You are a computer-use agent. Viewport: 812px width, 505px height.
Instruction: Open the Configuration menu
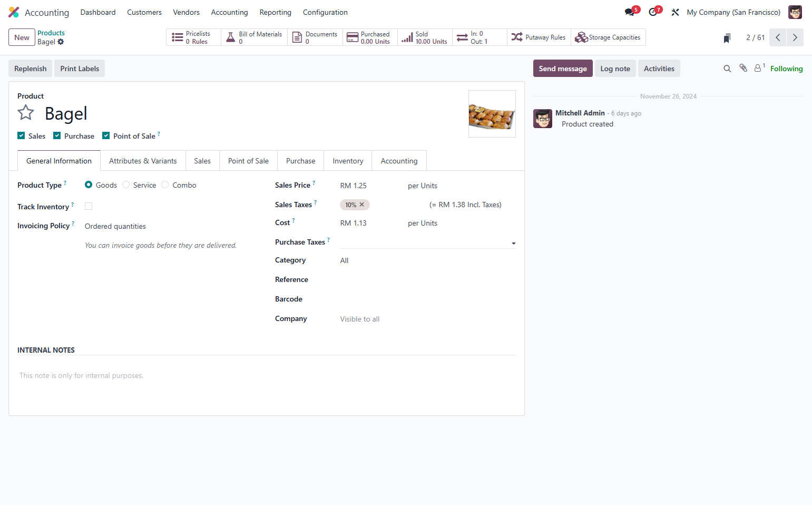click(x=325, y=12)
